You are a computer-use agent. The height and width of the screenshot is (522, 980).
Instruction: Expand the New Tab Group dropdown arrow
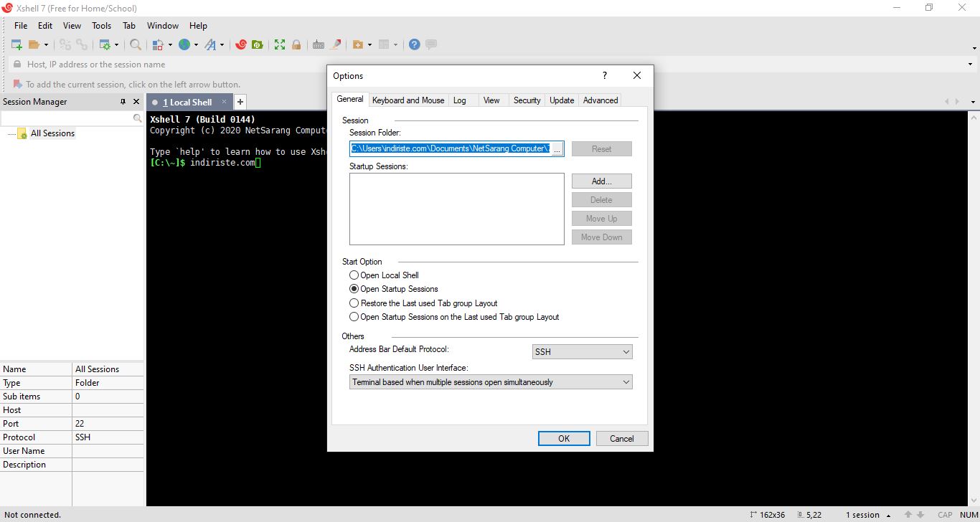[369, 44]
